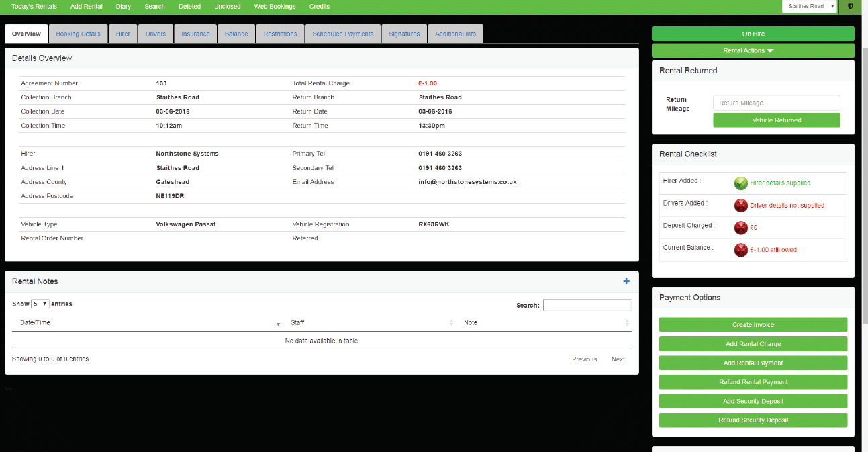The width and height of the screenshot is (868, 452).
Task: Click the green tick beside Hirer details supplied
Action: (740, 183)
